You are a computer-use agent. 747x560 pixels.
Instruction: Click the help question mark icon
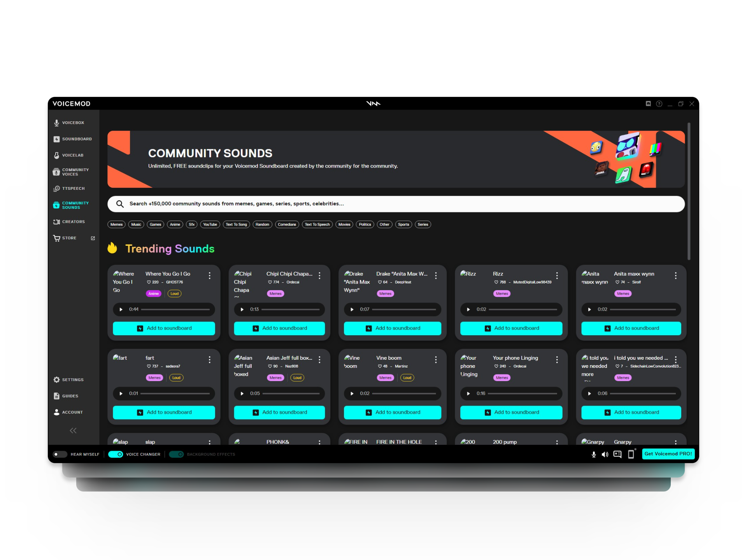click(x=659, y=104)
